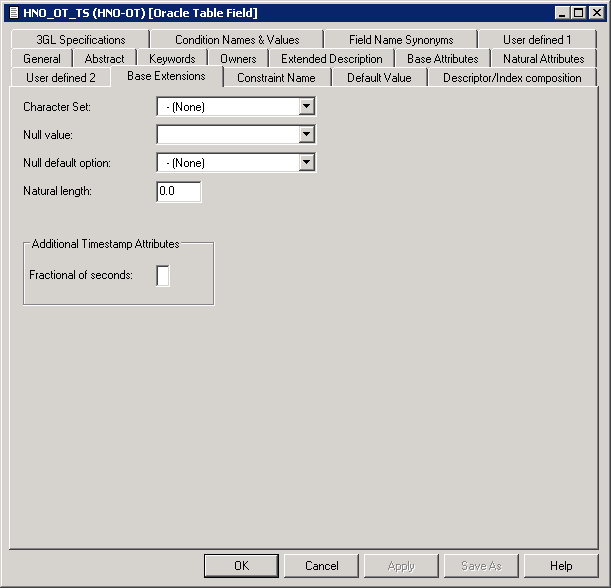Switch to the General tab
This screenshot has width=611, height=588.
[x=42, y=59]
